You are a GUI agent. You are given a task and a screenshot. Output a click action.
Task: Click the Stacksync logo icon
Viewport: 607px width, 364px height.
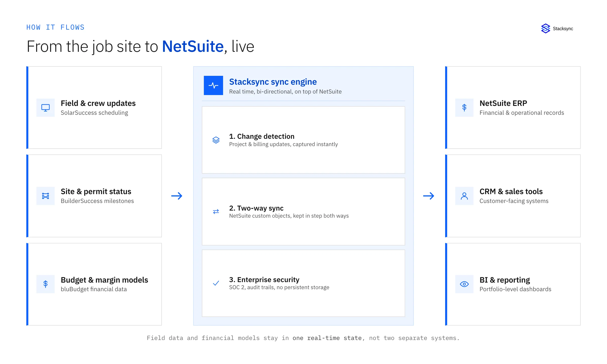(x=546, y=29)
